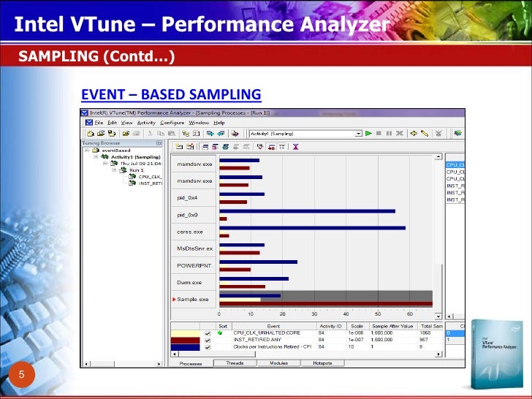This screenshot has height=399, width=532.
Task: Click the Activity ID column header
Action: [331, 326]
